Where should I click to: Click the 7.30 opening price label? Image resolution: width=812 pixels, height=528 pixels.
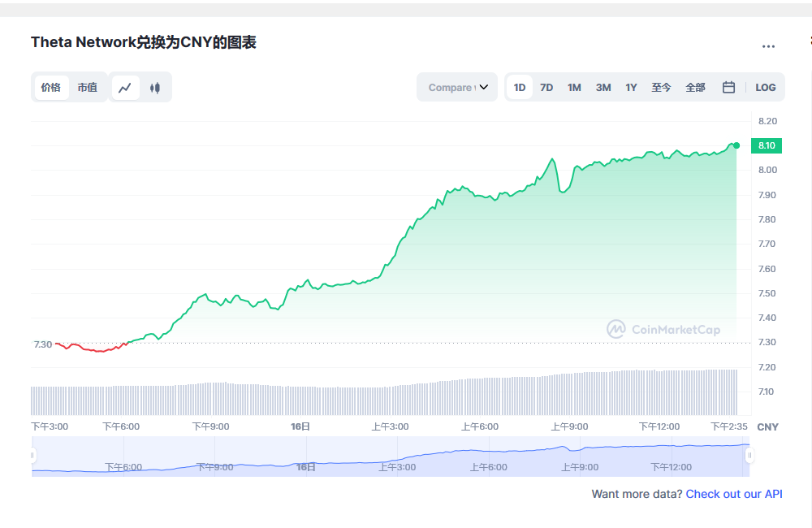click(43, 344)
